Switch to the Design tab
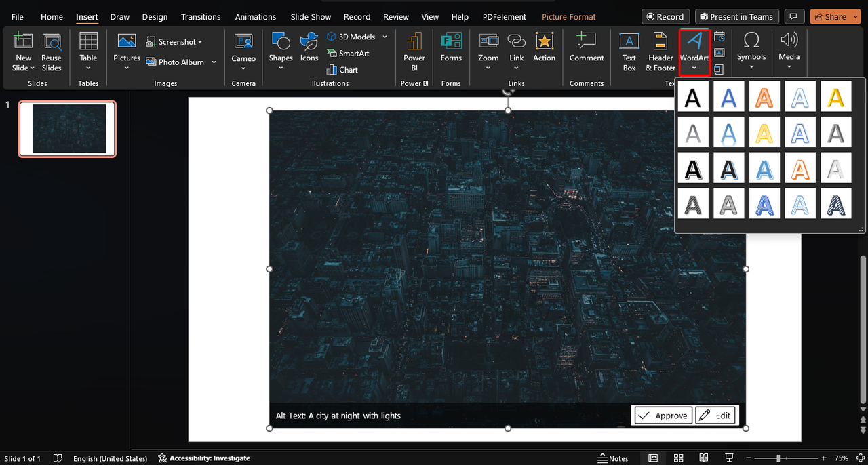Image resolution: width=868 pixels, height=465 pixels. tap(155, 17)
